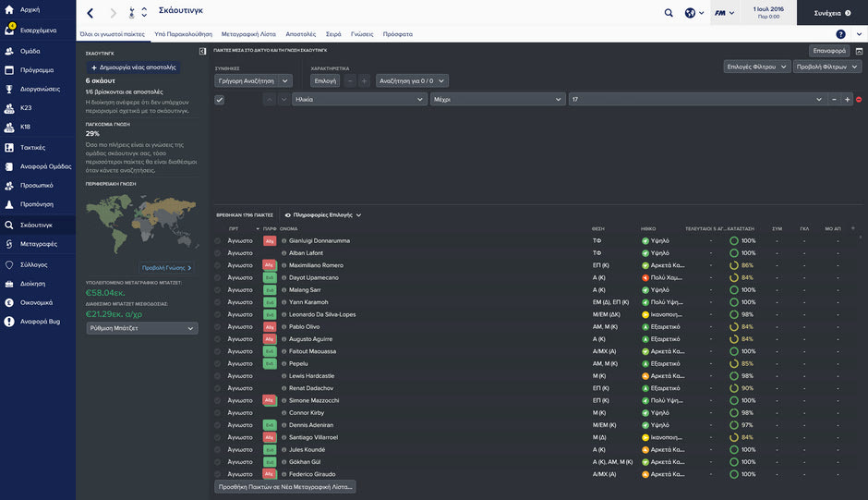Go back with the navigation arrow
The width and height of the screenshot is (868, 500).
90,13
